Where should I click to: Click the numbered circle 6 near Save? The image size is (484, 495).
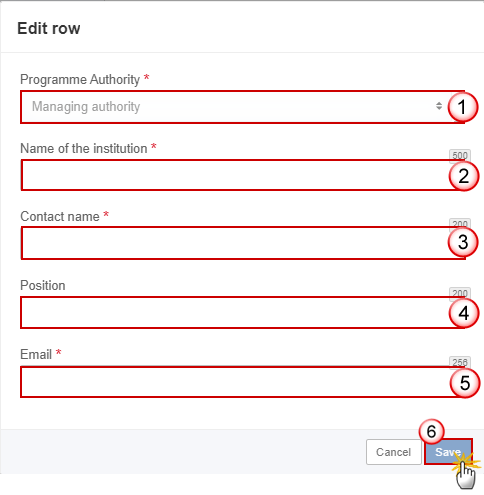[x=431, y=432]
